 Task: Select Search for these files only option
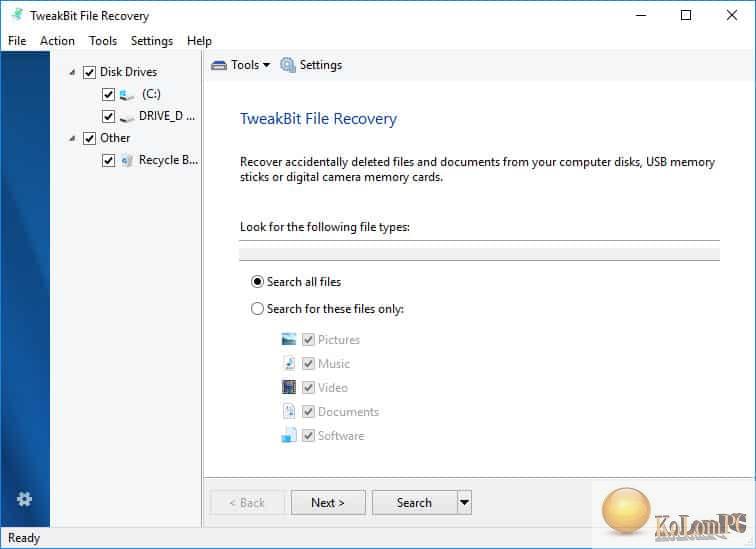pyautogui.click(x=257, y=308)
